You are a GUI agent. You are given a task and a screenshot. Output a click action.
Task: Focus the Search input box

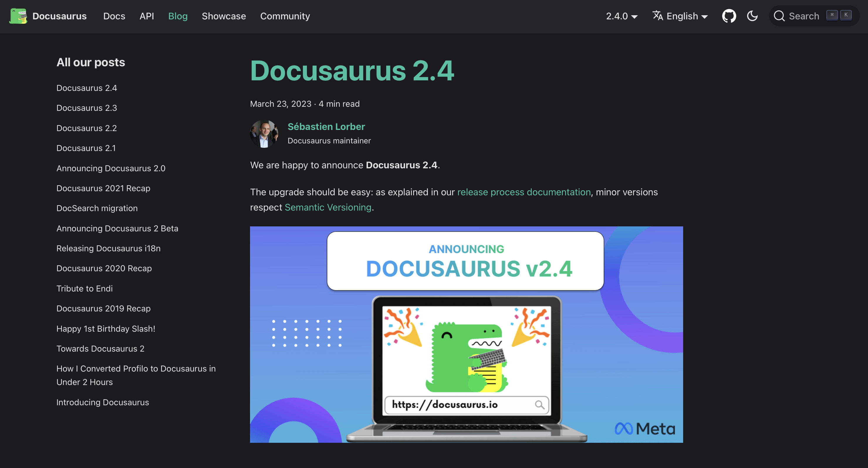[814, 16]
